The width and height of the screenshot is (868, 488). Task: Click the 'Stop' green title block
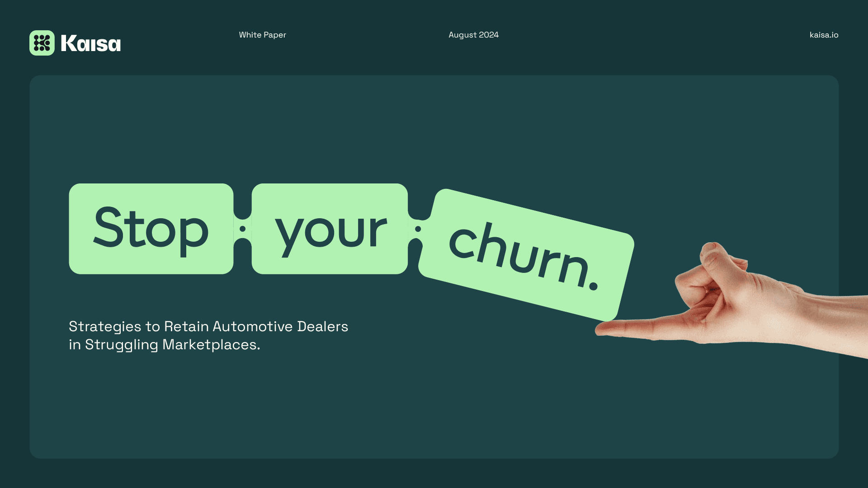(x=151, y=229)
